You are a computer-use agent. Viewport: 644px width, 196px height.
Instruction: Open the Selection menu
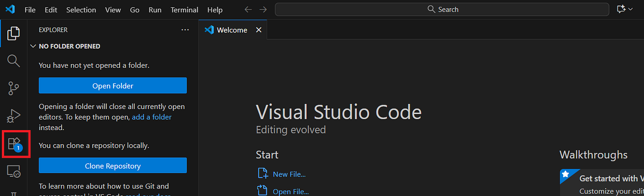[81, 10]
